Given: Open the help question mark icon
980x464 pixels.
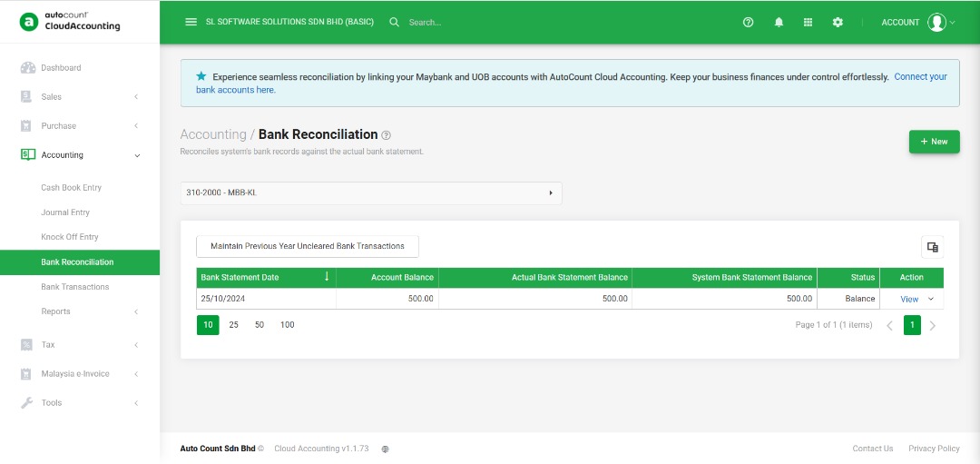Looking at the screenshot, I should click(x=748, y=22).
